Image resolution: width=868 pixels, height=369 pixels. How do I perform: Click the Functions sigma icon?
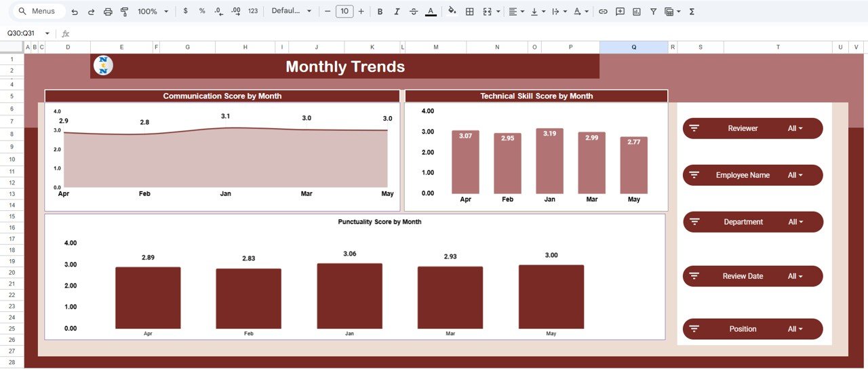tap(692, 12)
